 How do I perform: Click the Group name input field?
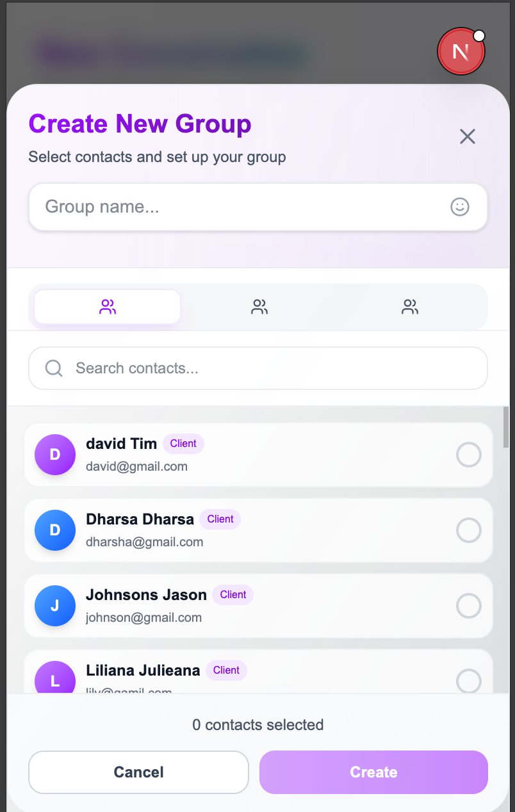tap(243, 207)
